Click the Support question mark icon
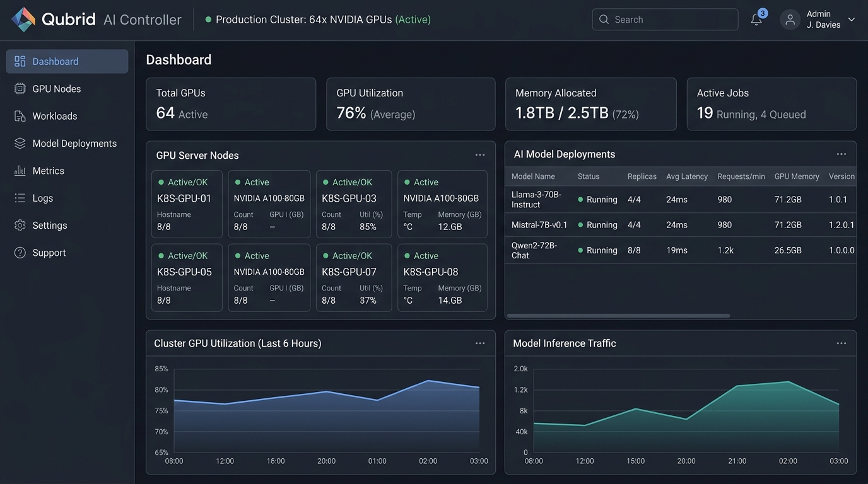The image size is (868, 484). [x=20, y=253]
